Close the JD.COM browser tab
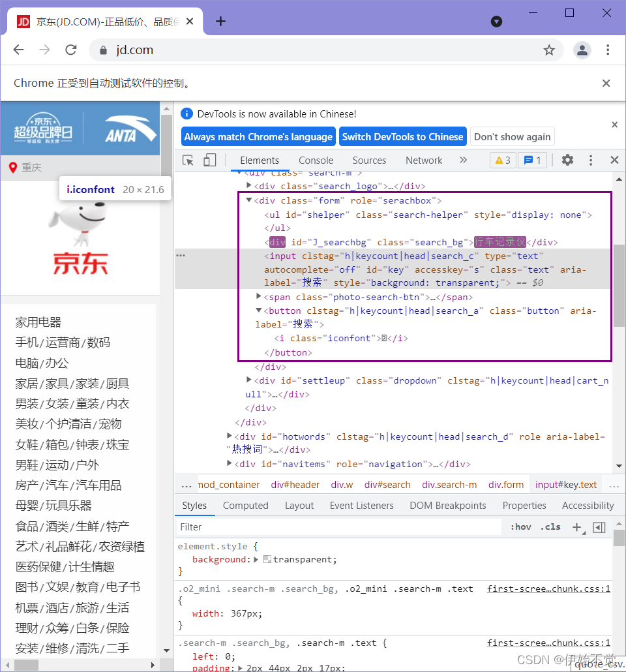 (x=190, y=21)
